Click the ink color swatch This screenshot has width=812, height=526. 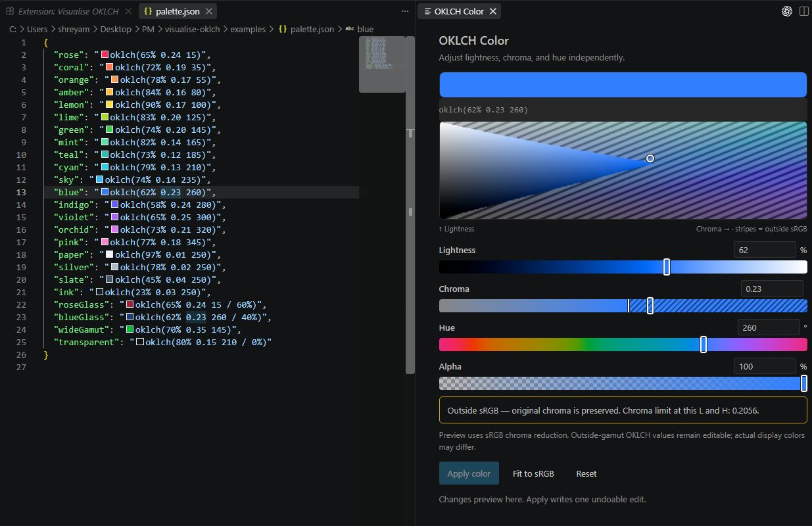click(99, 292)
